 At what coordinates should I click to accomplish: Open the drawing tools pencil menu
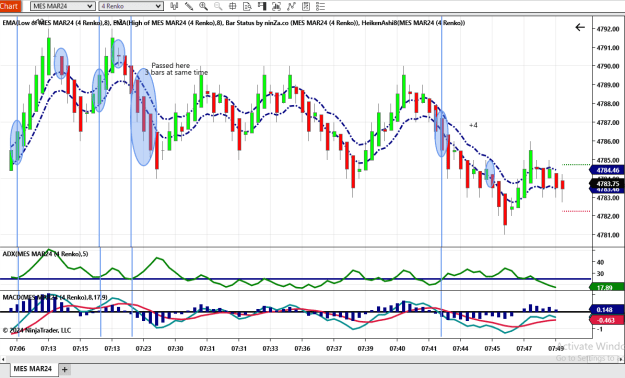point(189,6)
